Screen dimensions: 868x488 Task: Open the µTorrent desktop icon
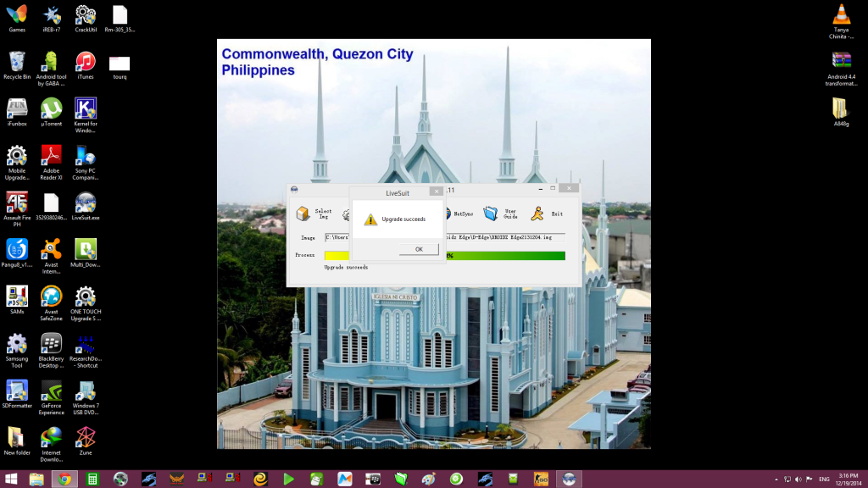(51, 108)
